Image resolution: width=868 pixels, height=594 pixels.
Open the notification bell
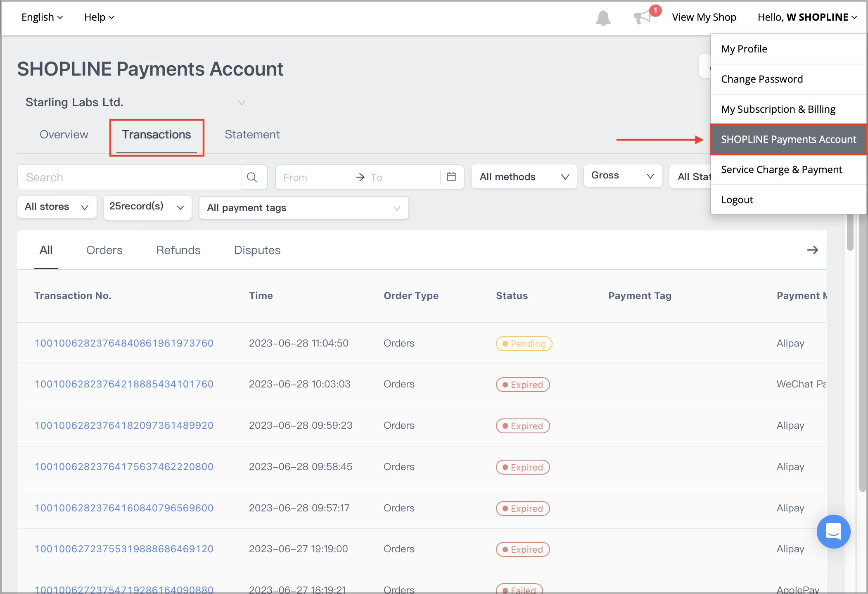603,18
